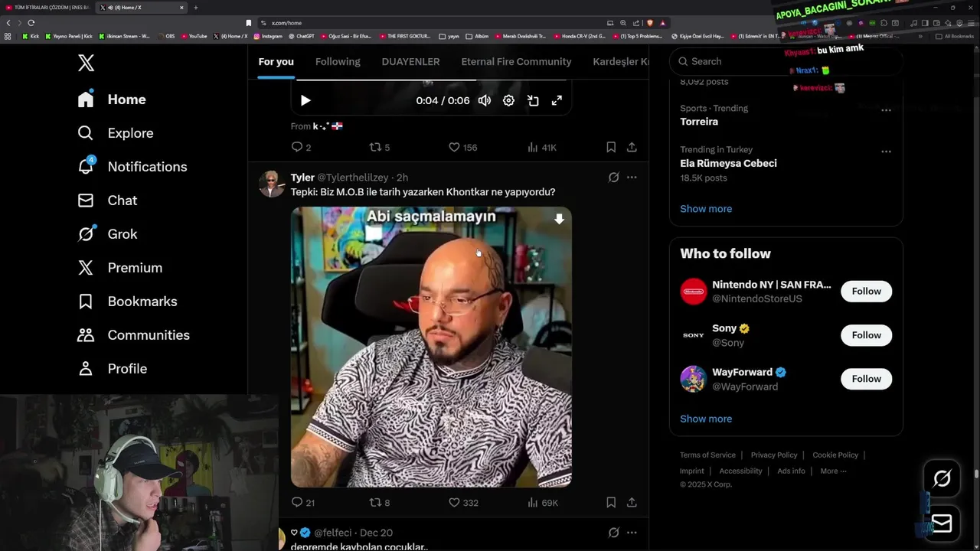This screenshot has height=551, width=980.
Task: Open more options on felfeci post
Action: (x=632, y=533)
